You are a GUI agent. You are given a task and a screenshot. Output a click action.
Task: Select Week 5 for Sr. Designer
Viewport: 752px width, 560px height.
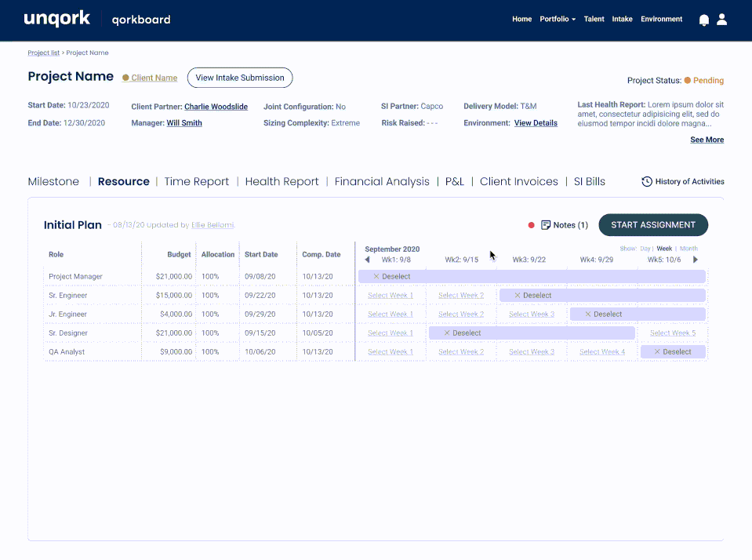pos(673,333)
